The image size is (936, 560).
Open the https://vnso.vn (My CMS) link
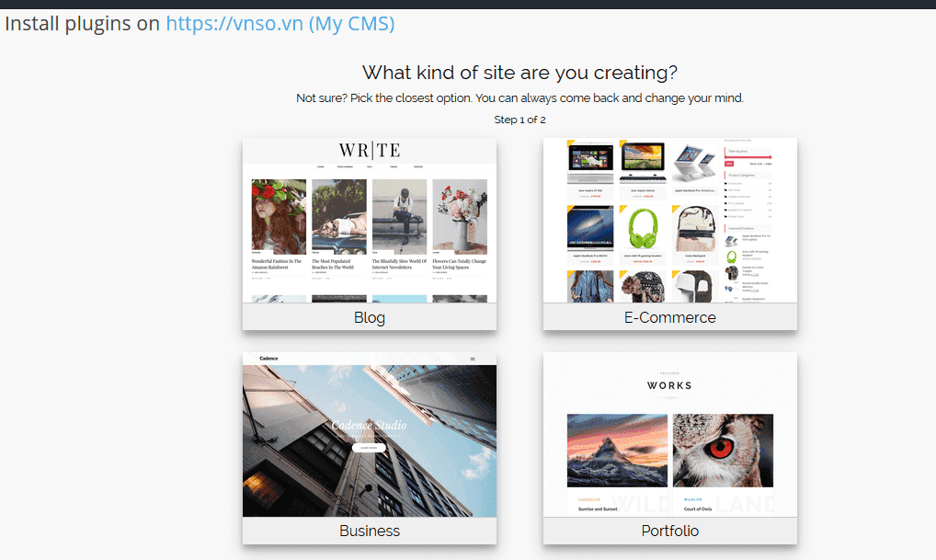(x=280, y=24)
